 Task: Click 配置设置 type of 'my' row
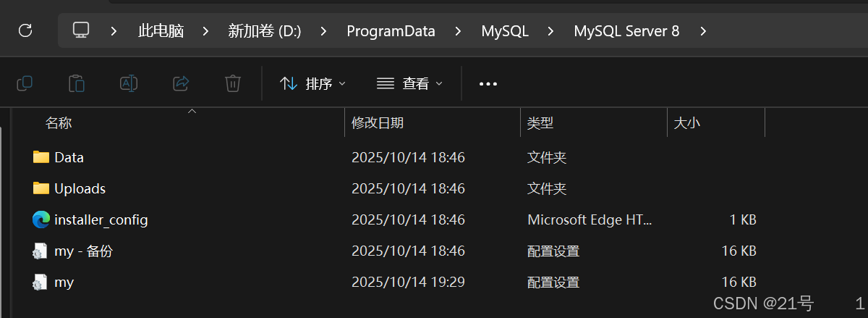pyautogui.click(x=553, y=283)
